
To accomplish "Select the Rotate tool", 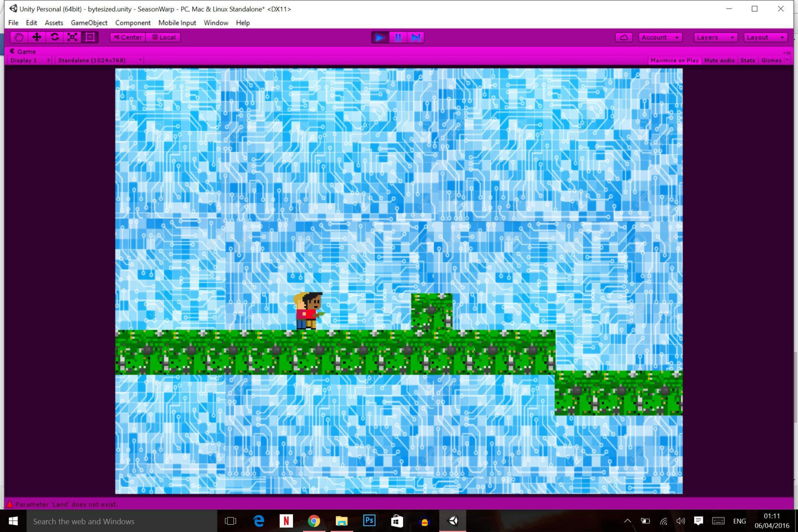I will click(x=54, y=37).
